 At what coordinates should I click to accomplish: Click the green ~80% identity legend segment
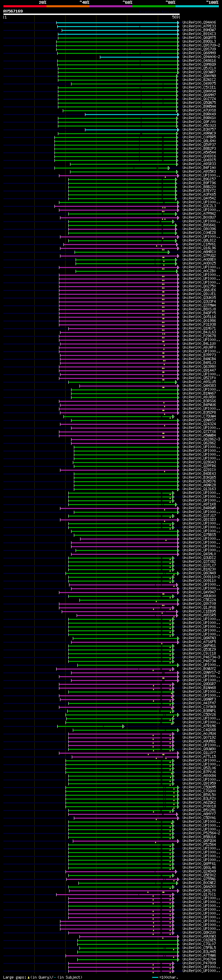[154, 6]
